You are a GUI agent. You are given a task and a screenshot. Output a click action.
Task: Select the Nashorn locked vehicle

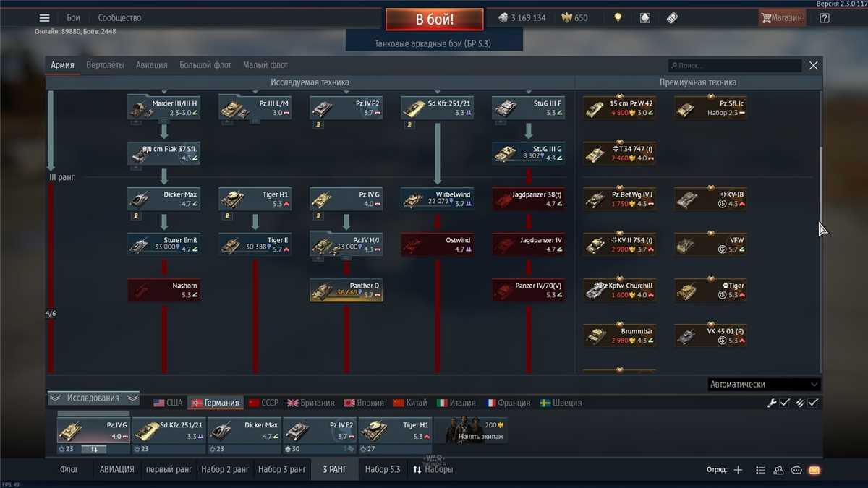tap(164, 290)
